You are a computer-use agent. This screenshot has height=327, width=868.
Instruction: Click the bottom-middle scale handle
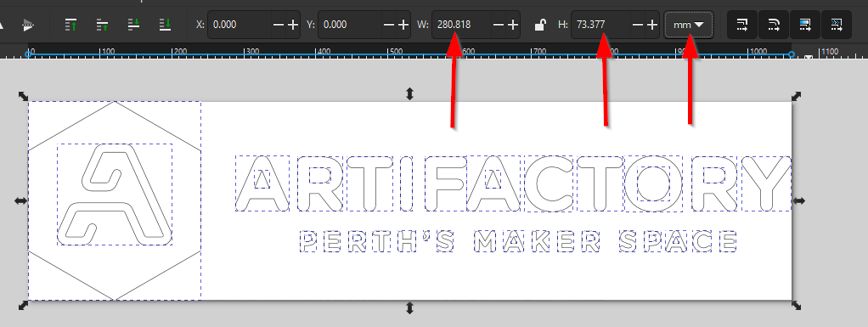click(x=409, y=307)
